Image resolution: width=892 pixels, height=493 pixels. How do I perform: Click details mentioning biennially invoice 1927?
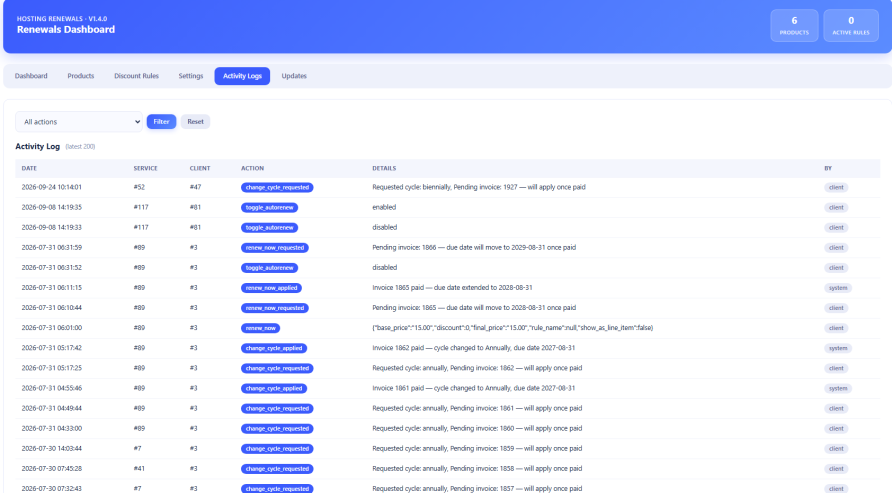click(x=479, y=187)
